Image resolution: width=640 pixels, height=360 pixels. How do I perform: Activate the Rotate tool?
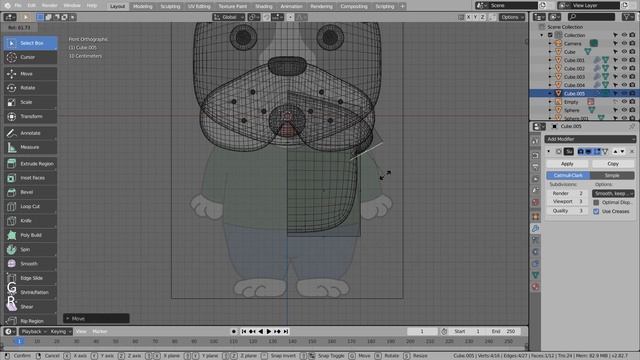tap(30, 88)
